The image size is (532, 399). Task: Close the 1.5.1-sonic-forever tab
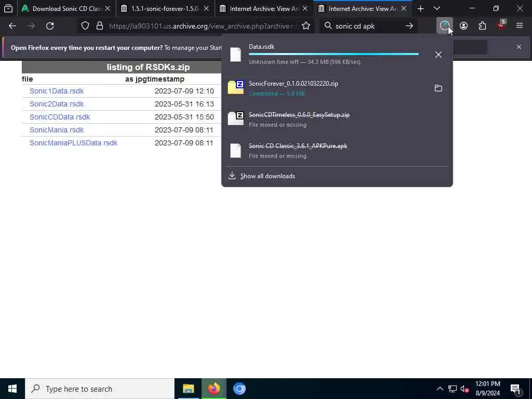tap(206, 9)
